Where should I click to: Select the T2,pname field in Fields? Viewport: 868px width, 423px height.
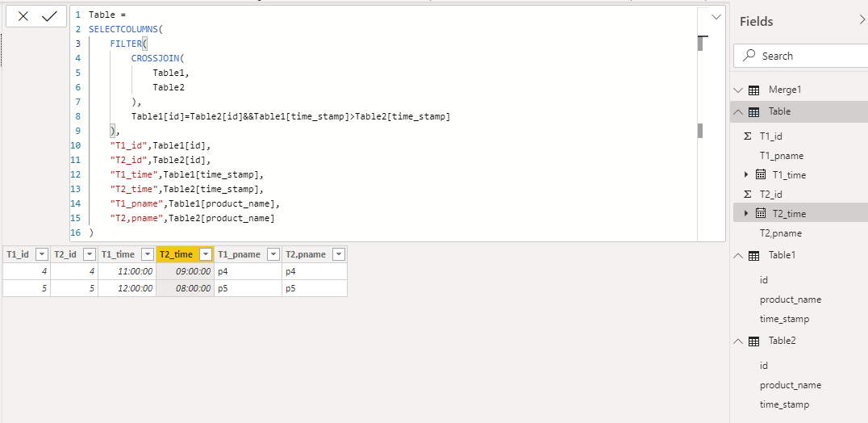coord(781,233)
